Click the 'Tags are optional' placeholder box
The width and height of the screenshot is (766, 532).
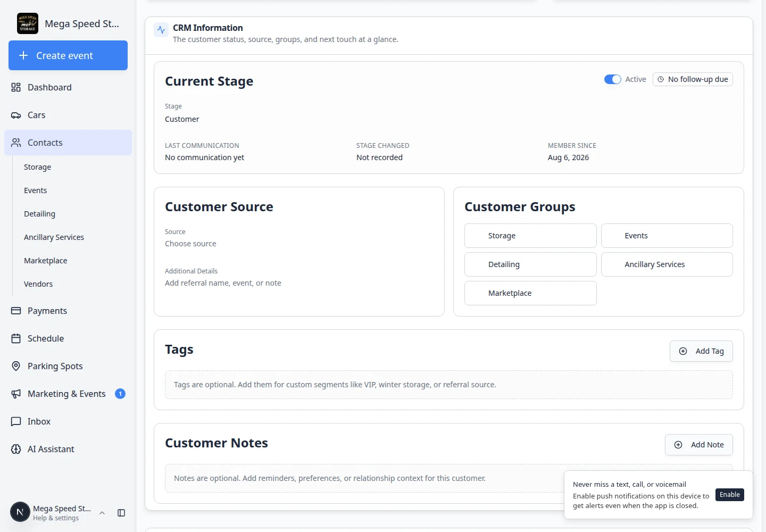[449, 385]
